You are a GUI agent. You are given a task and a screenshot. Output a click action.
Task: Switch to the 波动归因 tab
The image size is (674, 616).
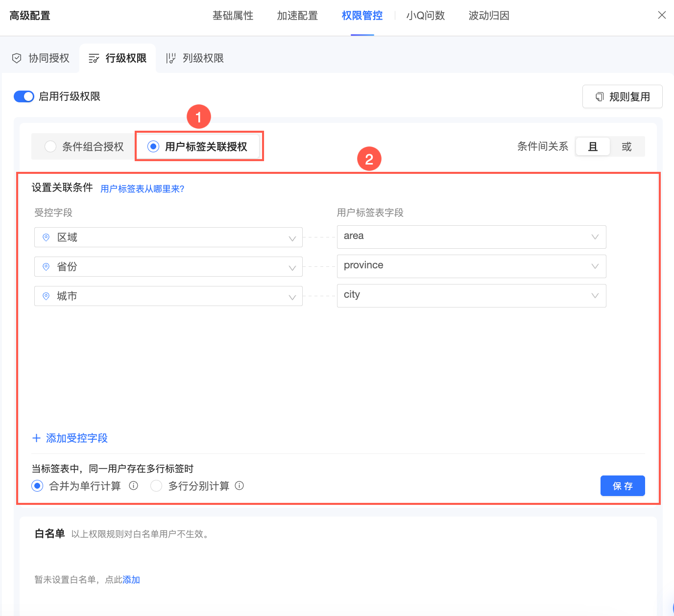click(489, 16)
